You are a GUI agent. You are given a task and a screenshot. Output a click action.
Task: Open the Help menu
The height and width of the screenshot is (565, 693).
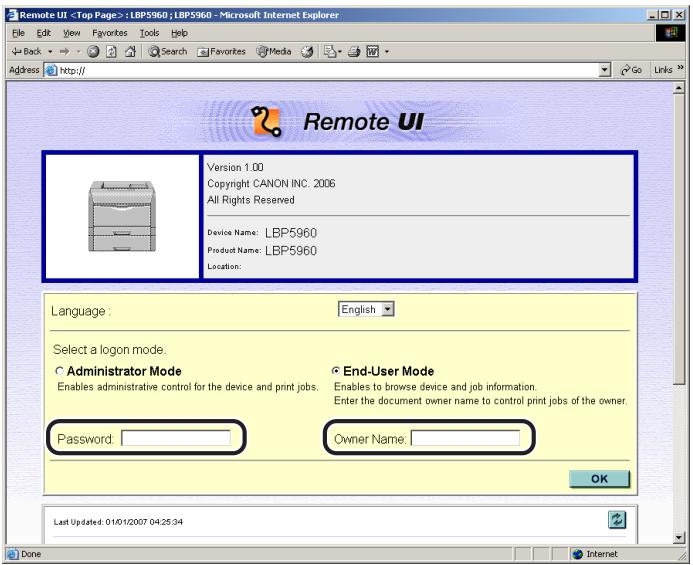179,33
